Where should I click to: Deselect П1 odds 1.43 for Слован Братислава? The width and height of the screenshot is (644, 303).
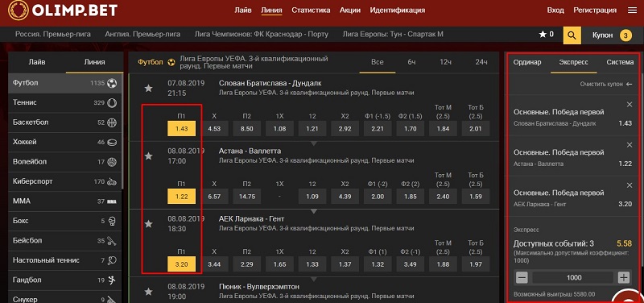pos(182,129)
